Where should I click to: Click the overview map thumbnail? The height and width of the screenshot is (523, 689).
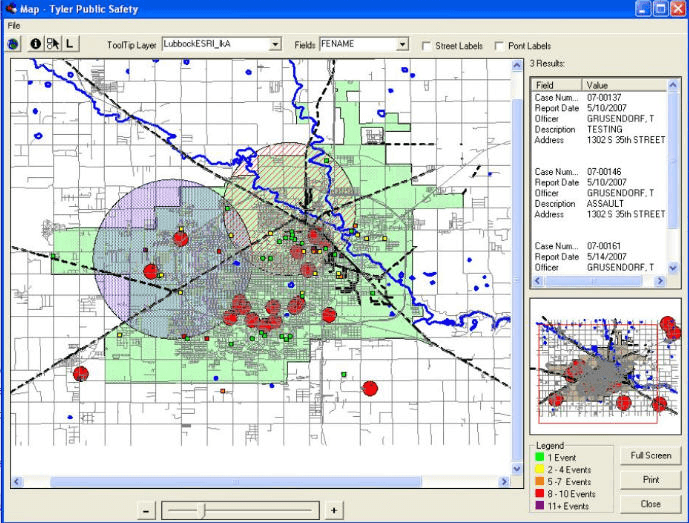pyautogui.click(x=605, y=365)
